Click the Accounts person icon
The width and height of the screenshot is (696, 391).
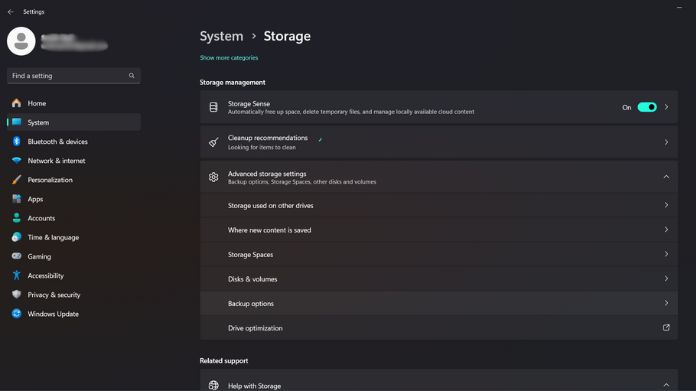click(x=16, y=218)
